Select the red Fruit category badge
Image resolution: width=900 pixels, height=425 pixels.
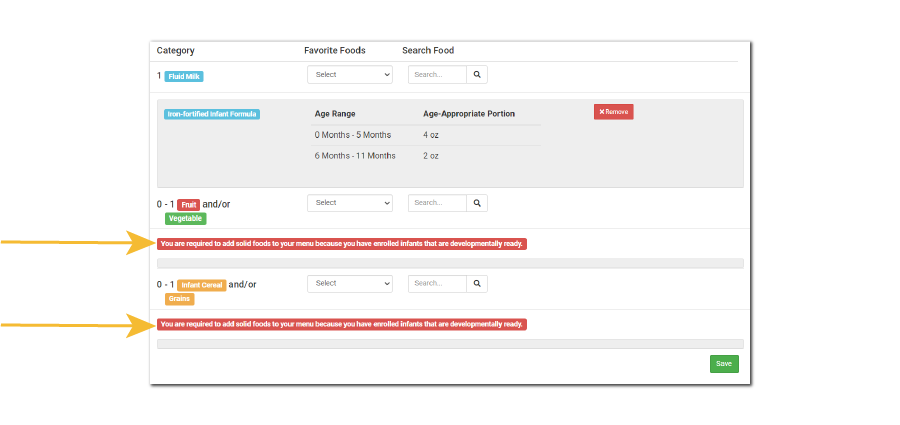[188, 204]
